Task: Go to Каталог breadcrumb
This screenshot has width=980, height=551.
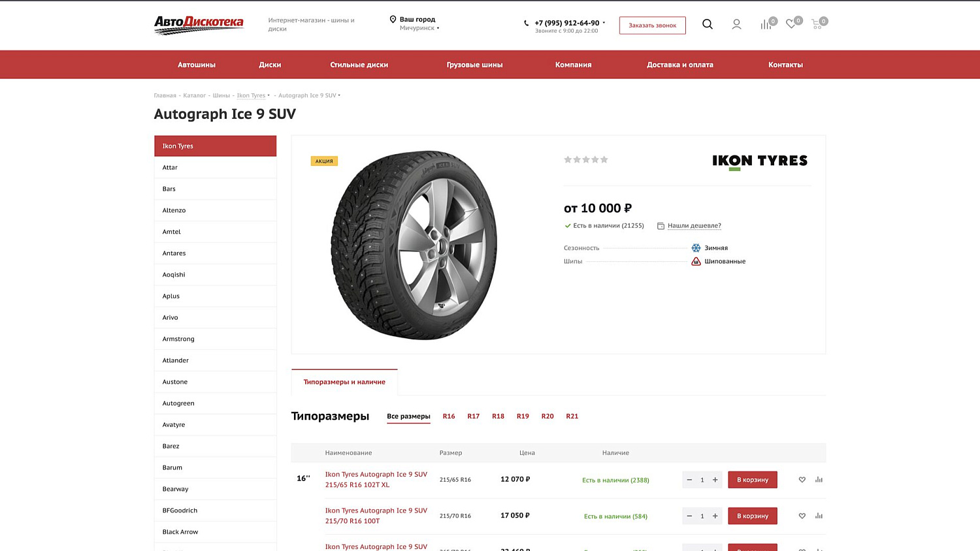Action: 195,95
